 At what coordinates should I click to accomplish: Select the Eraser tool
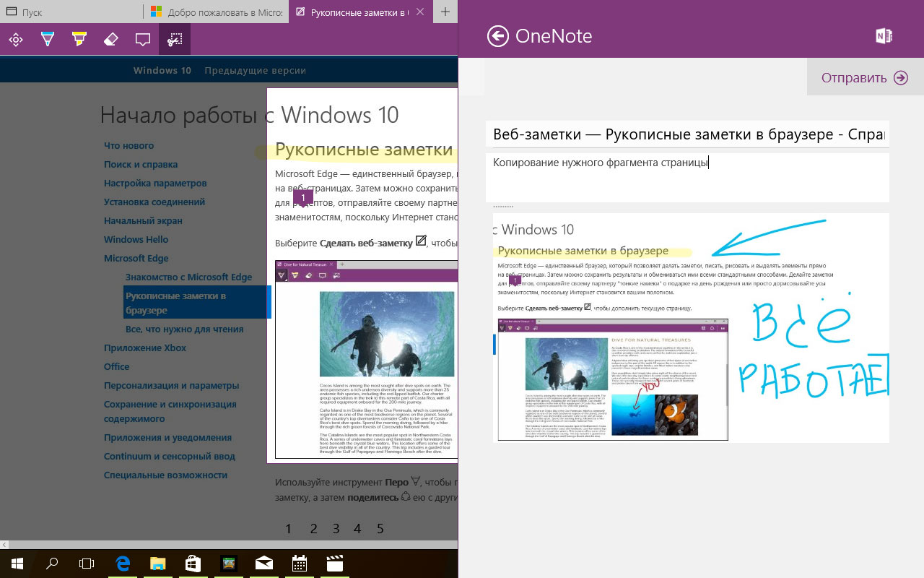coord(111,40)
